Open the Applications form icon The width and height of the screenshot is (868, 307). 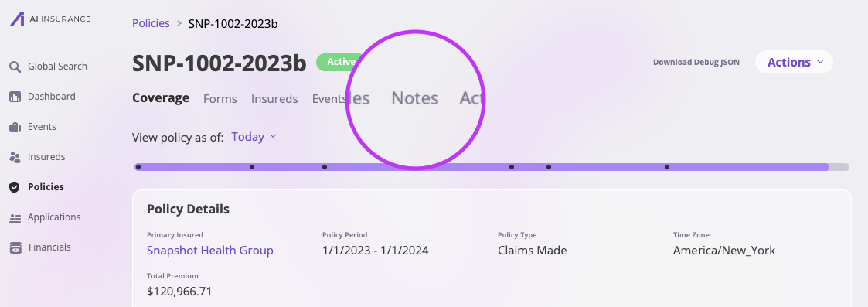coord(15,218)
